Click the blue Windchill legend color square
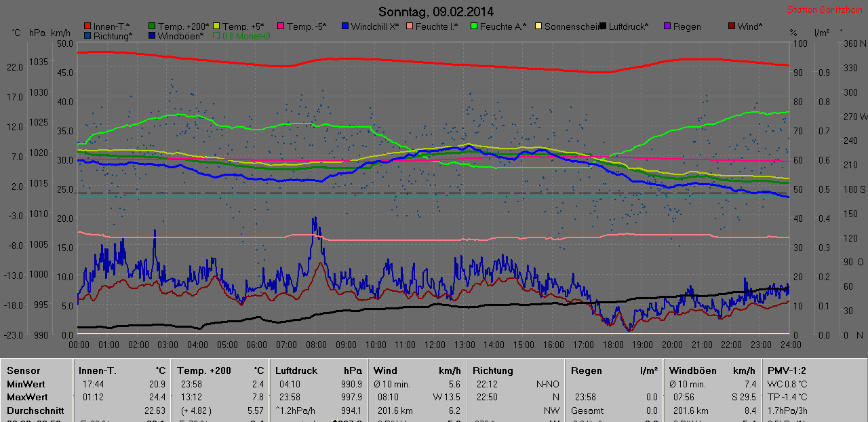The image size is (868, 422). coord(344,26)
